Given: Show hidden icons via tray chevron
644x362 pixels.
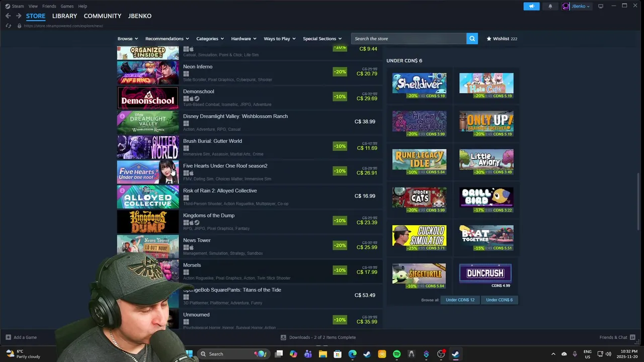Looking at the screenshot, I should point(553,354).
